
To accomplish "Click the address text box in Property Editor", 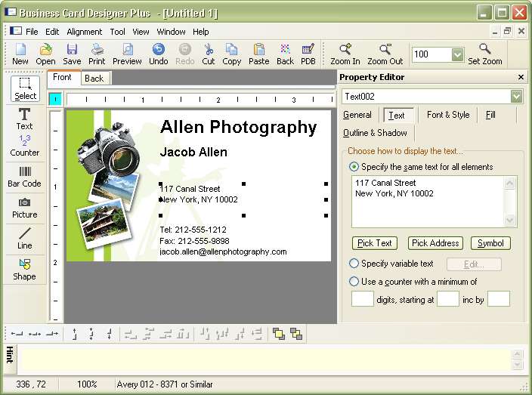I will coord(427,201).
